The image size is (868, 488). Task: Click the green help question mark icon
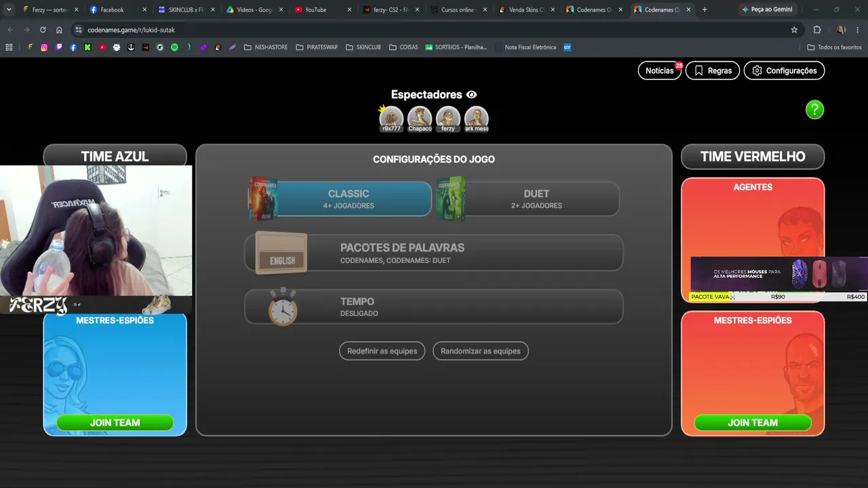point(814,110)
